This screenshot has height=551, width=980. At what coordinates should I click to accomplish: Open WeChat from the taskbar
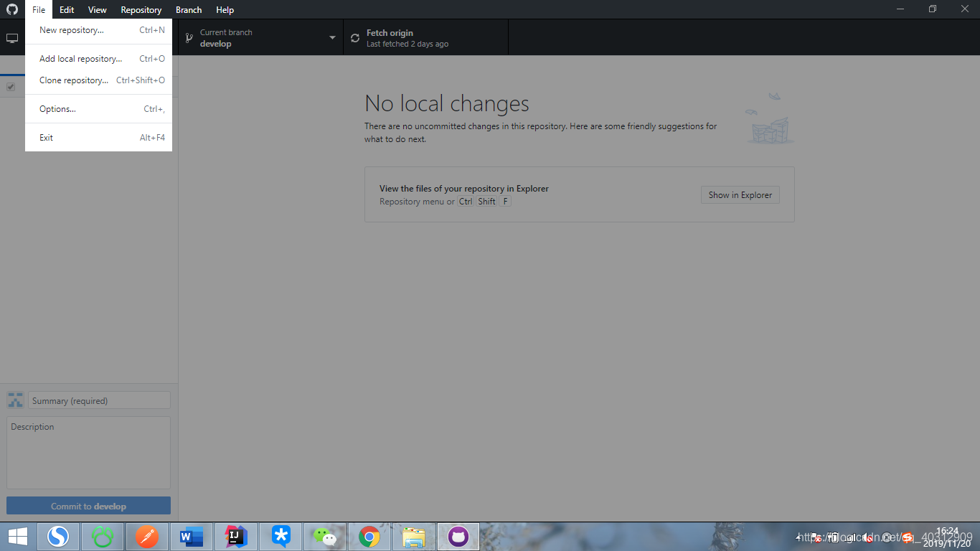pos(325,536)
